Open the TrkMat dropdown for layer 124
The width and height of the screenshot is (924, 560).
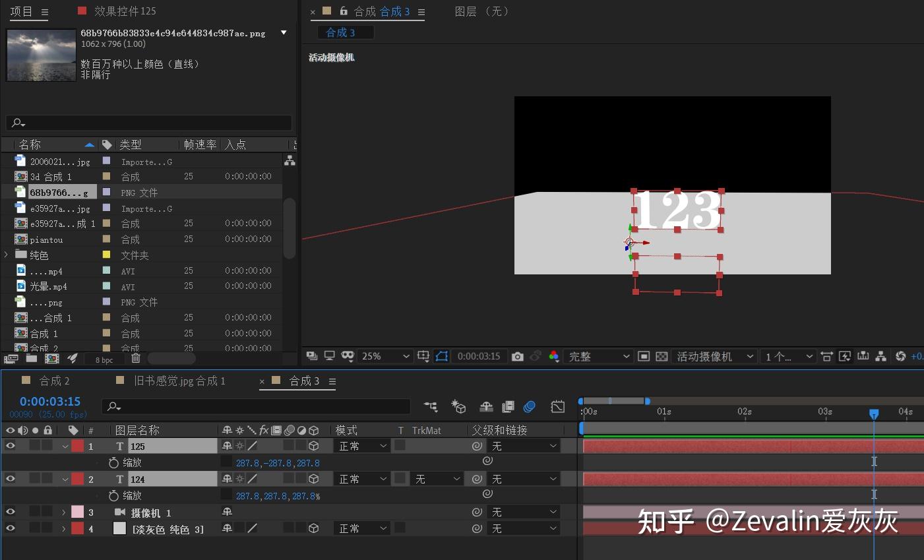(437, 479)
